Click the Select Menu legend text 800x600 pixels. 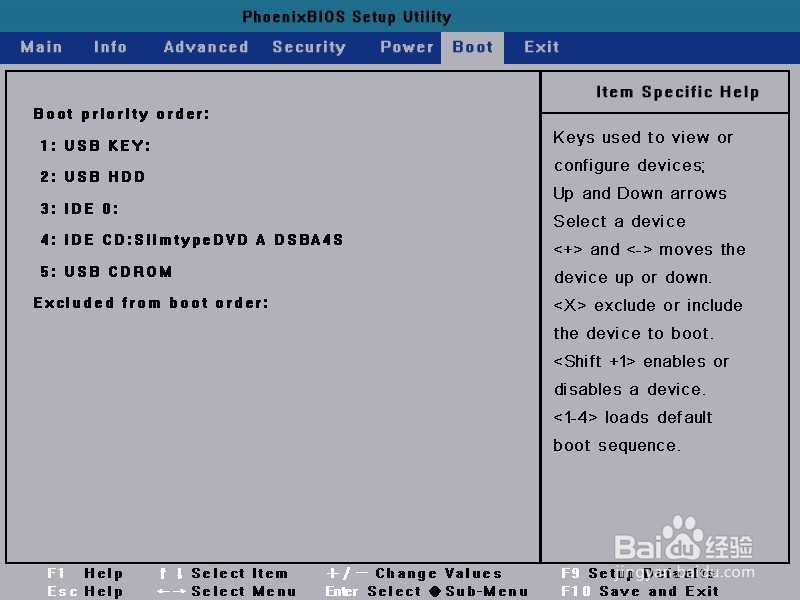(244, 591)
